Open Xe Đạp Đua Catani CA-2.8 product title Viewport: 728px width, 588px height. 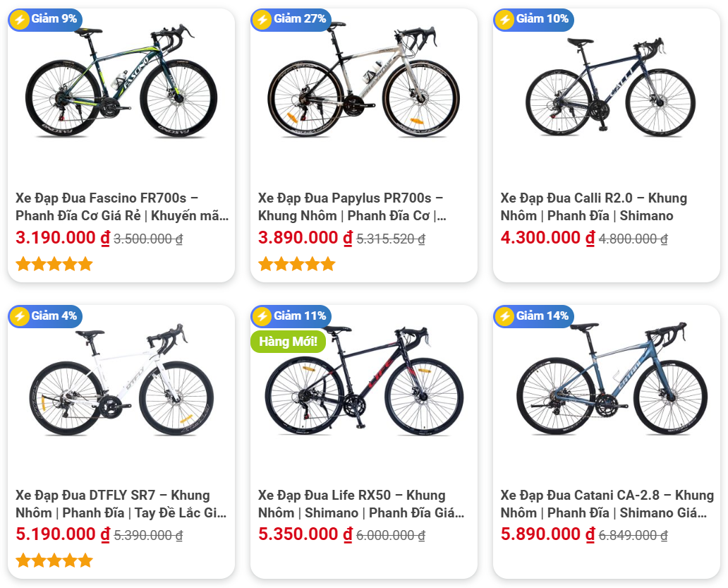[x=607, y=504]
